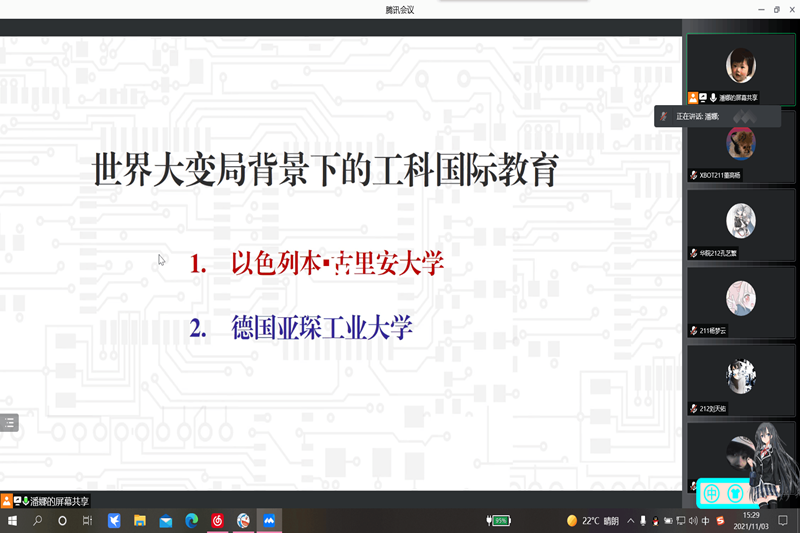This screenshot has width=800, height=533.
Task: Open File Explorer from taskbar
Action: click(x=140, y=521)
